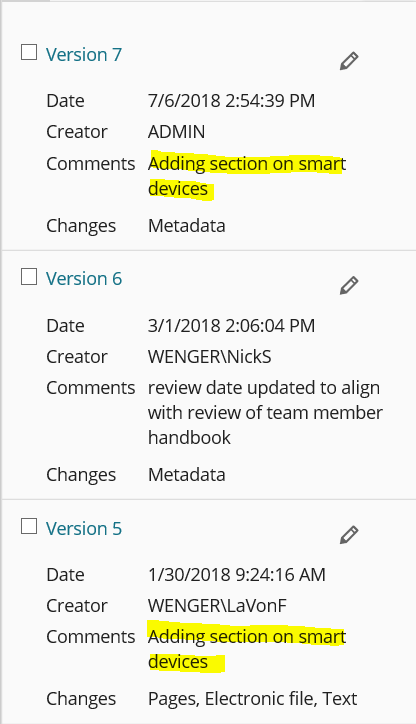Select the Metadata changes value in Version 6
Screen dimensions: 416x724
pos(187,475)
